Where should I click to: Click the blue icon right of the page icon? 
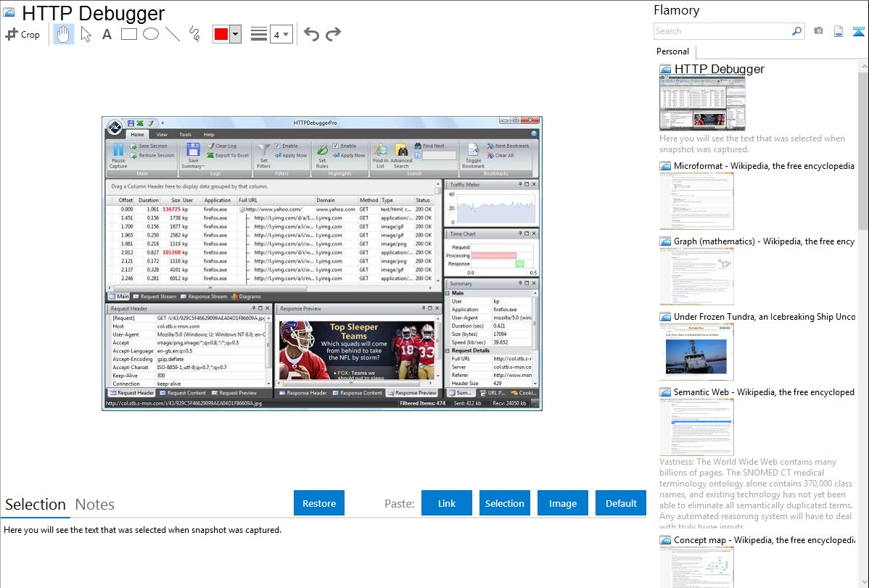[858, 31]
